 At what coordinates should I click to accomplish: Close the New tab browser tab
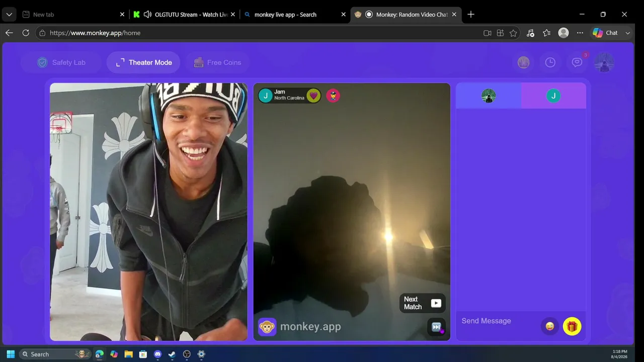point(122,15)
